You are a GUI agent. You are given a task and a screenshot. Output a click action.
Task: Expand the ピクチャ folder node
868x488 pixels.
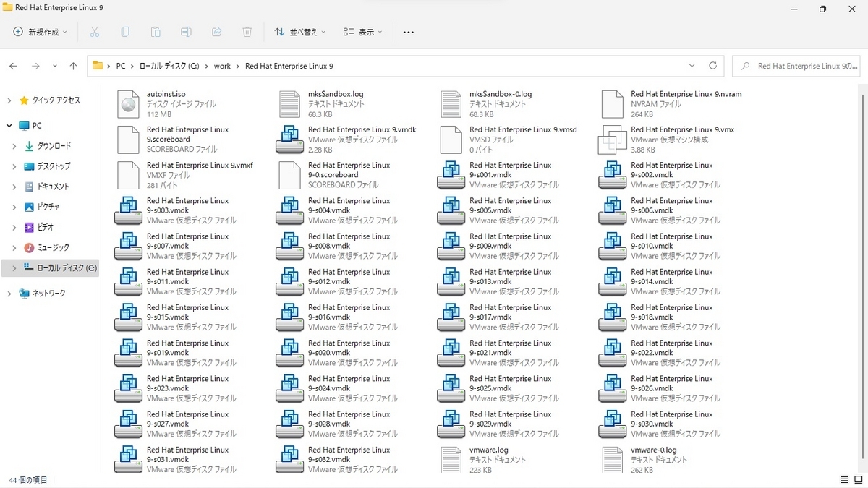[x=14, y=207]
